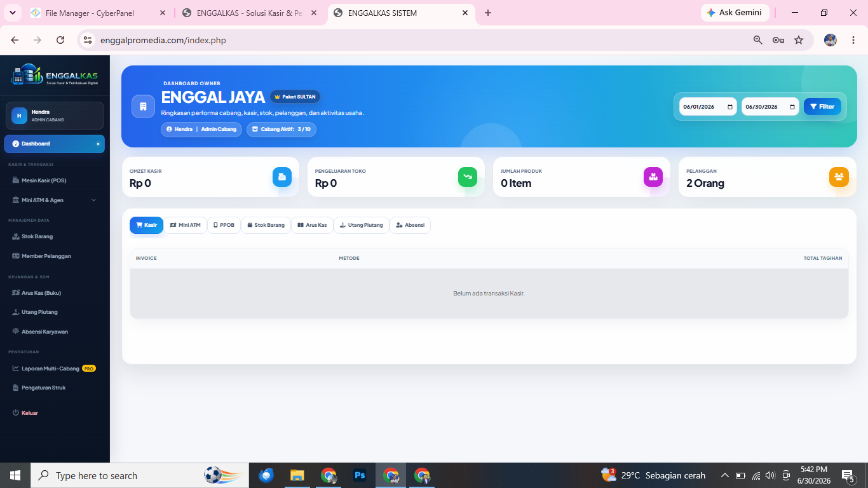Switch to the Arus Kas tab
This screenshot has height=488, width=868.
(312, 225)
